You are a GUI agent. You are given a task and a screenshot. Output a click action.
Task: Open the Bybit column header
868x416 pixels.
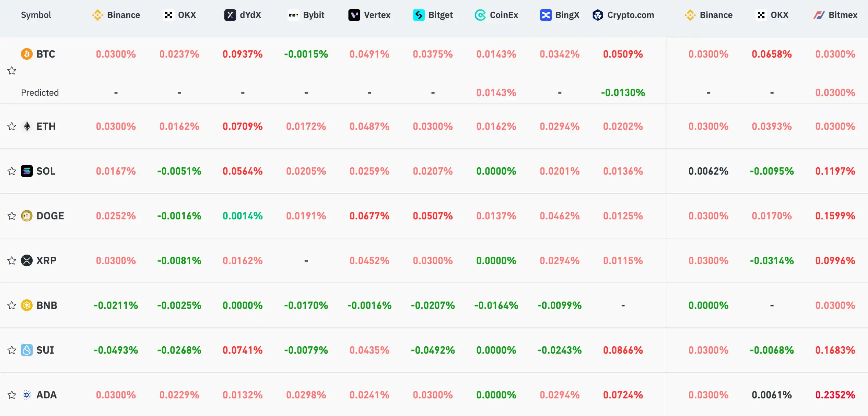pyautogui.click(x=306, y=15)
